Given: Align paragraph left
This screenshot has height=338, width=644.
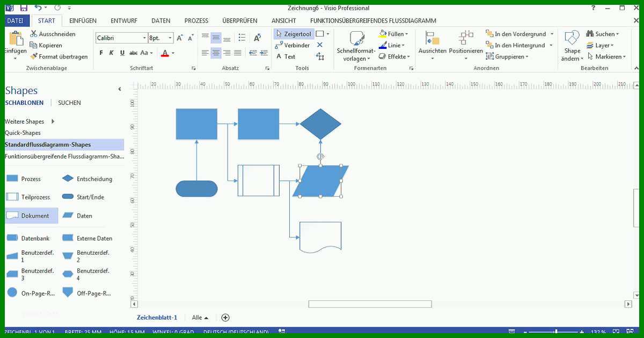Looking at the screenshot, I should [x=205, y=53].
